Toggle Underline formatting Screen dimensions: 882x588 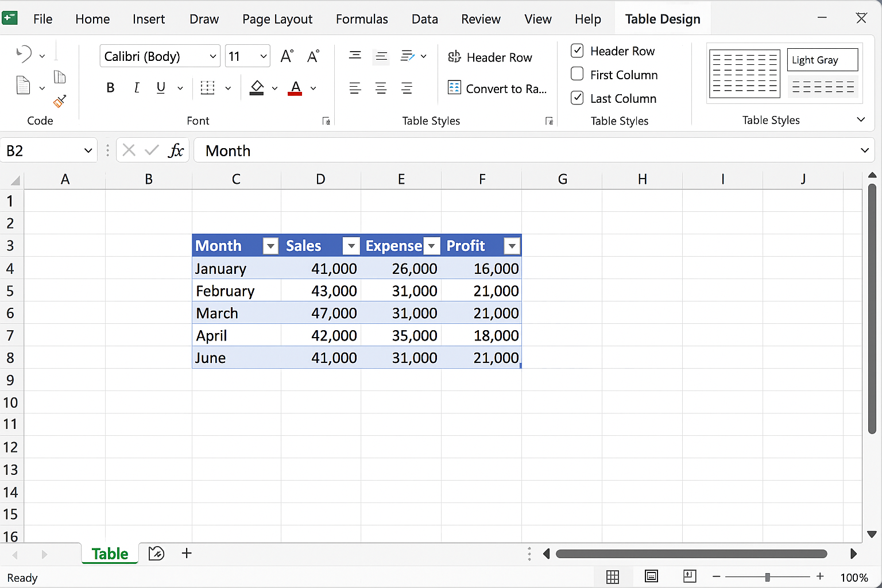pos(161,88)
